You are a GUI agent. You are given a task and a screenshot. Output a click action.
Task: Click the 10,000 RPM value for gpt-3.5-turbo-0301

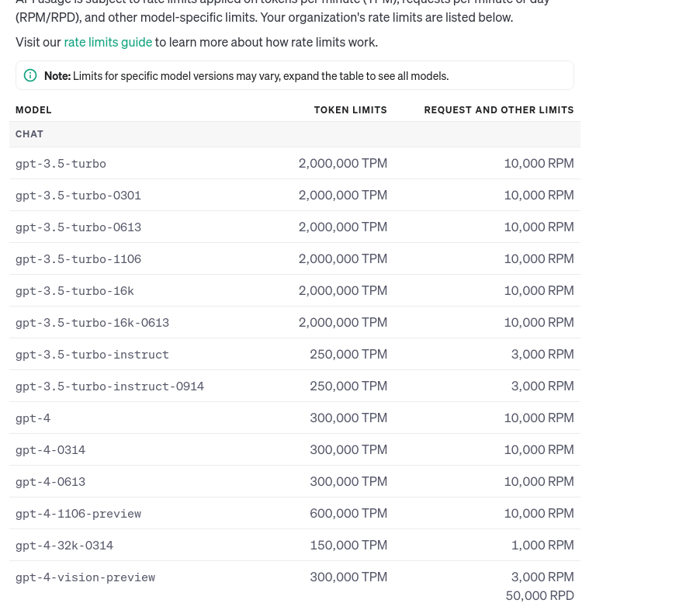pyautogui.click(x=539, y=195)
